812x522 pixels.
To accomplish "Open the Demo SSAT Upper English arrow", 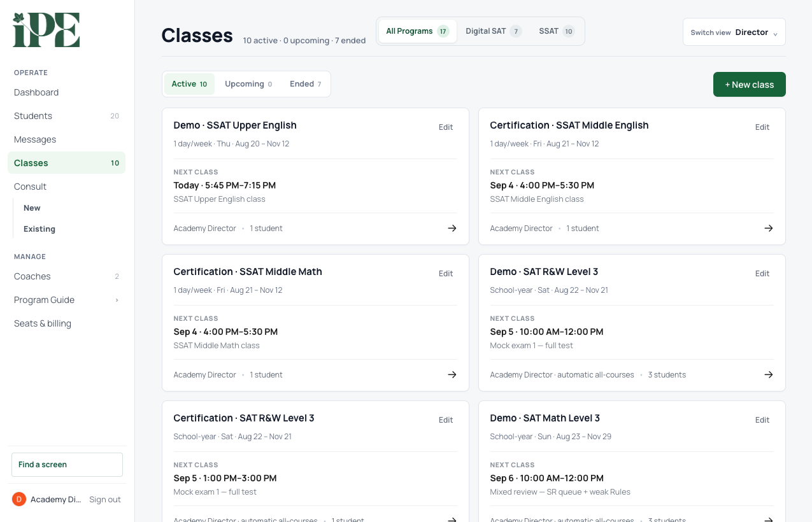I will [452, 228].
